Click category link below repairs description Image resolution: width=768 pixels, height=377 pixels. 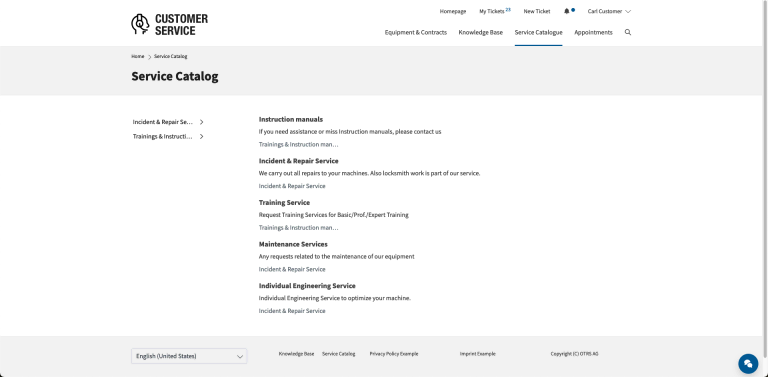pyautogui.click(x=292, y=186)
